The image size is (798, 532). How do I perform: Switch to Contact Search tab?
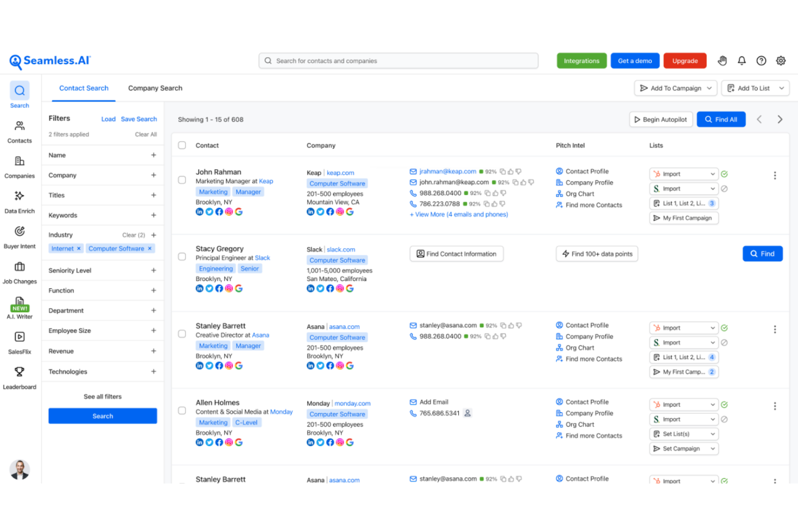tap(84, 88)
